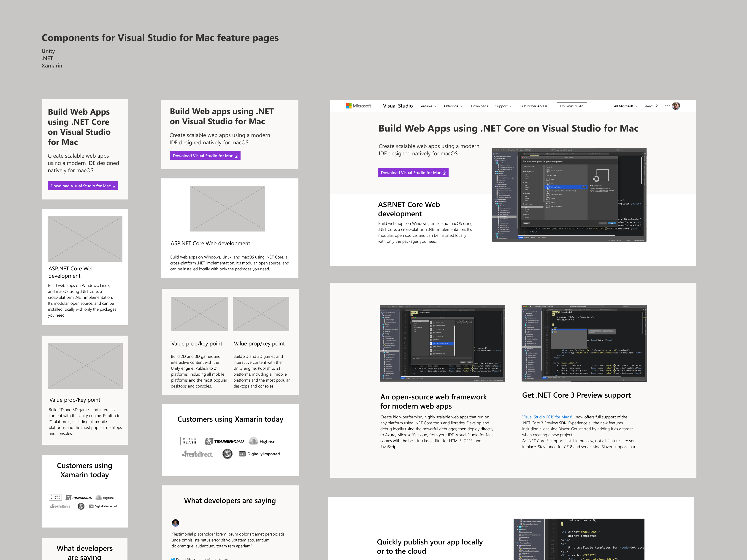Click 'Get .NET Core 3 Preview support' heading
The image size is (747, 560).
[x=576, y=395]
